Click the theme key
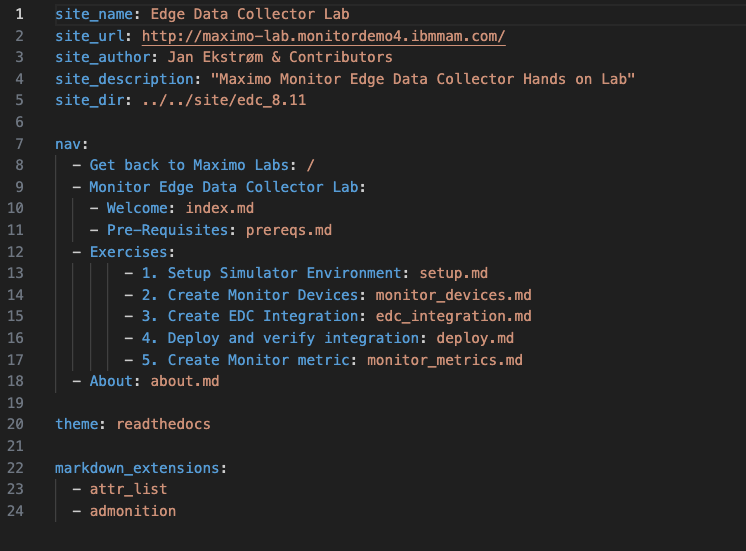The width and height of the screenshot is (746, 551). pyautogui.click(x=77, y=424)
